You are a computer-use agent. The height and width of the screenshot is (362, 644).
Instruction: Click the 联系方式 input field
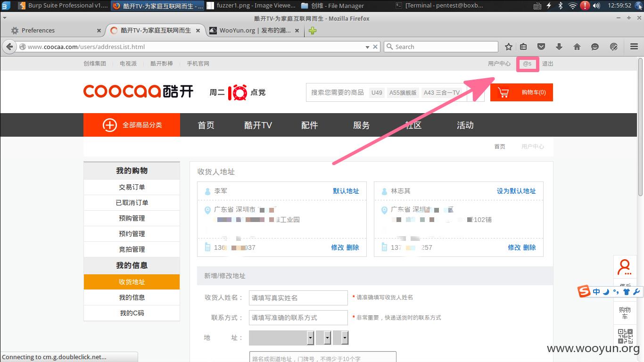[298, 318]
